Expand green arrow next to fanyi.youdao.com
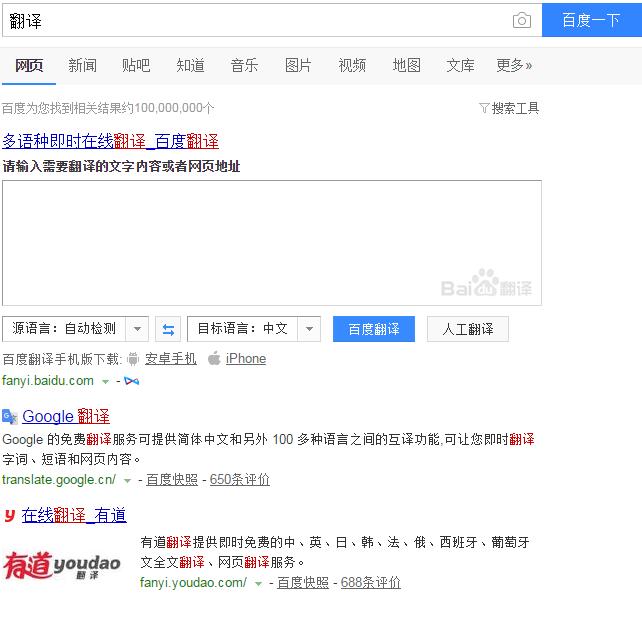The image size is (642, 618). (x=258, y=584)
